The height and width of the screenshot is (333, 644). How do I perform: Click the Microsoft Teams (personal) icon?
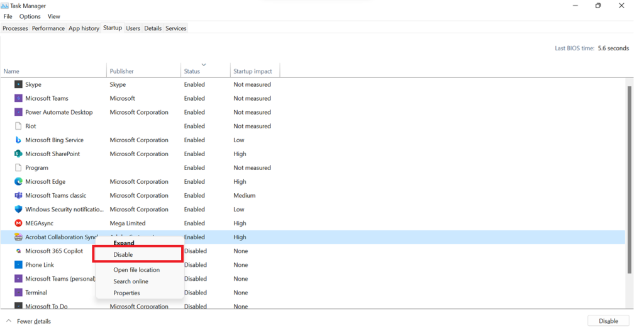coord(18,279)
